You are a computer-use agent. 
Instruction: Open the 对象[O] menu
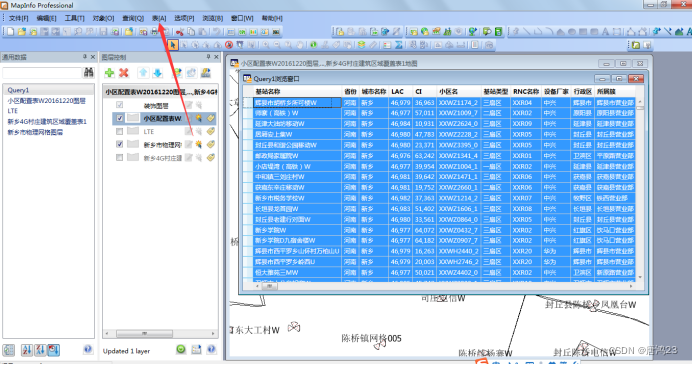pyautogui.click(x=103, y=18)
